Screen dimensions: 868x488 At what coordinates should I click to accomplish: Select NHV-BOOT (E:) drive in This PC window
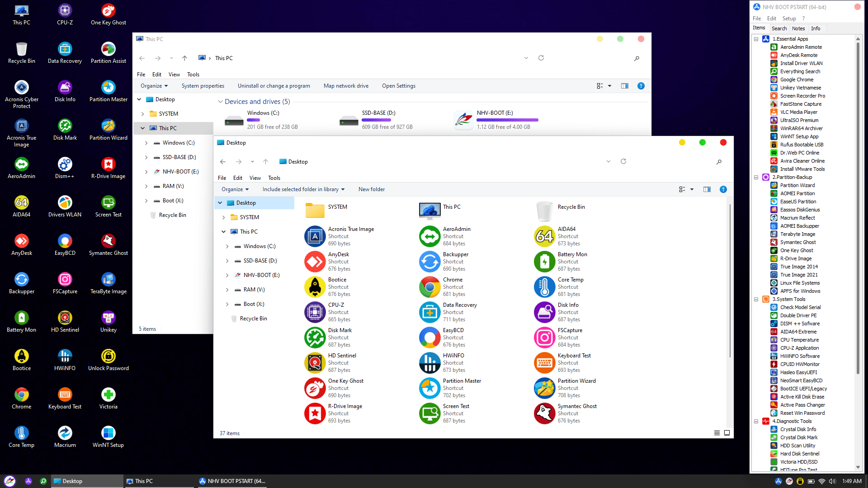pyautogui.click(x=496, y=120)
